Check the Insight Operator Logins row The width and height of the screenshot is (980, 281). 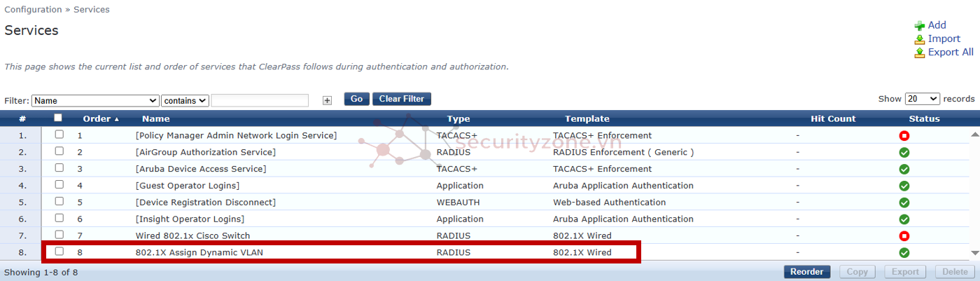pos(59,218)
